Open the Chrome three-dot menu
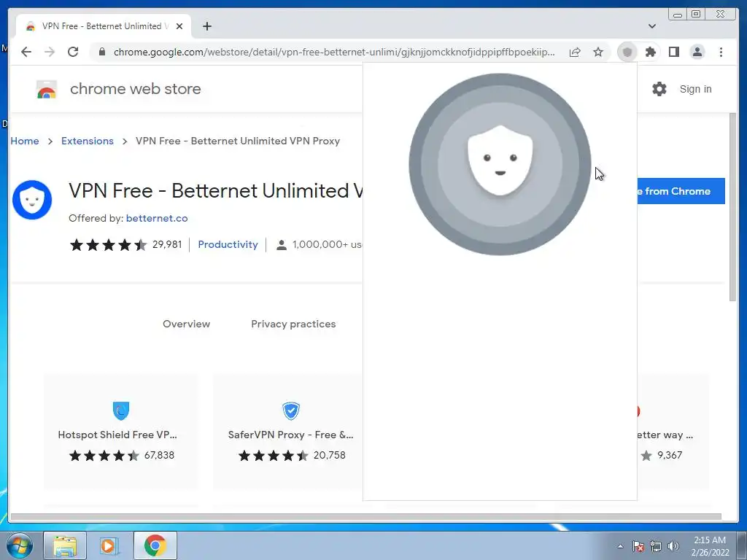The image size is (747, 560). pyautogui.click(x=721, y=52)
